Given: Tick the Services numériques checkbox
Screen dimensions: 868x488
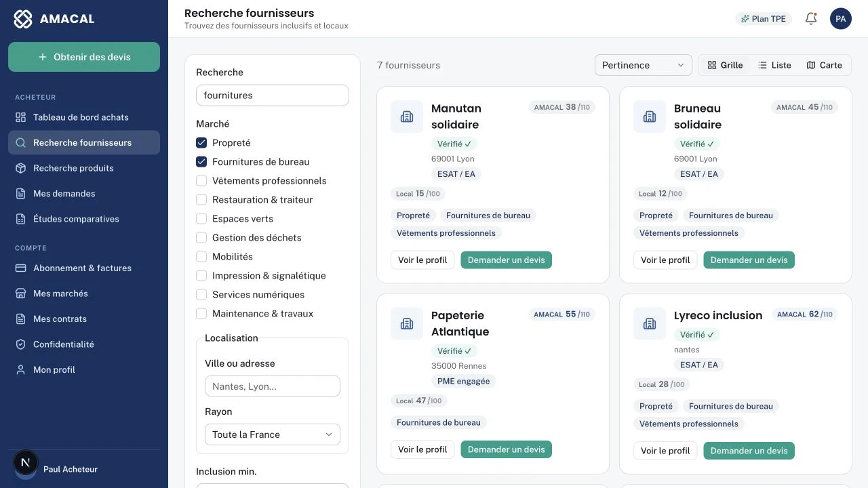Looking at the screenshot, I should point(201,295).
